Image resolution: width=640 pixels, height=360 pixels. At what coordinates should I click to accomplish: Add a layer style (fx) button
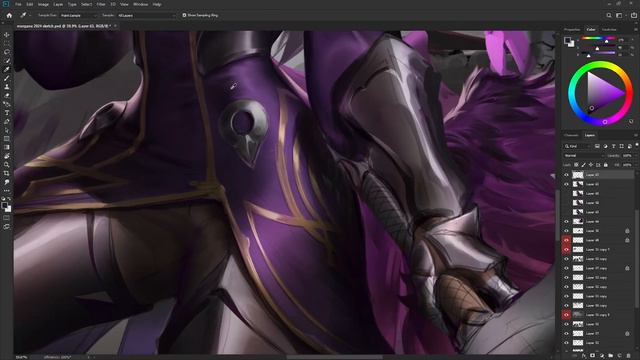[x=584, y=356]
